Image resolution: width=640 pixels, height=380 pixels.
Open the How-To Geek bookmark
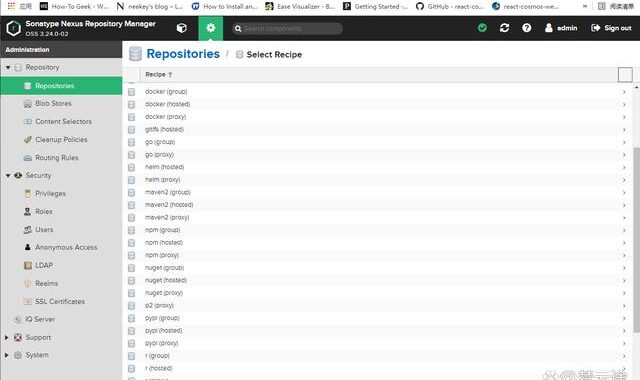[x=74, y=6]
